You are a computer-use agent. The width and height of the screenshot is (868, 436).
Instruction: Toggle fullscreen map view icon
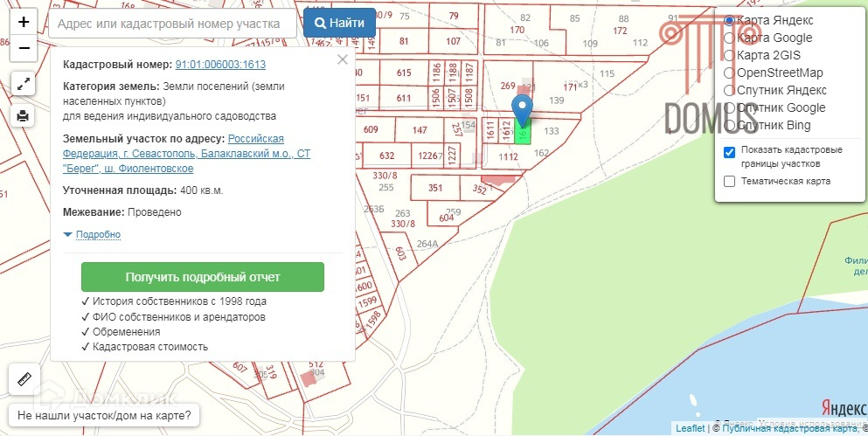point(24,85)
